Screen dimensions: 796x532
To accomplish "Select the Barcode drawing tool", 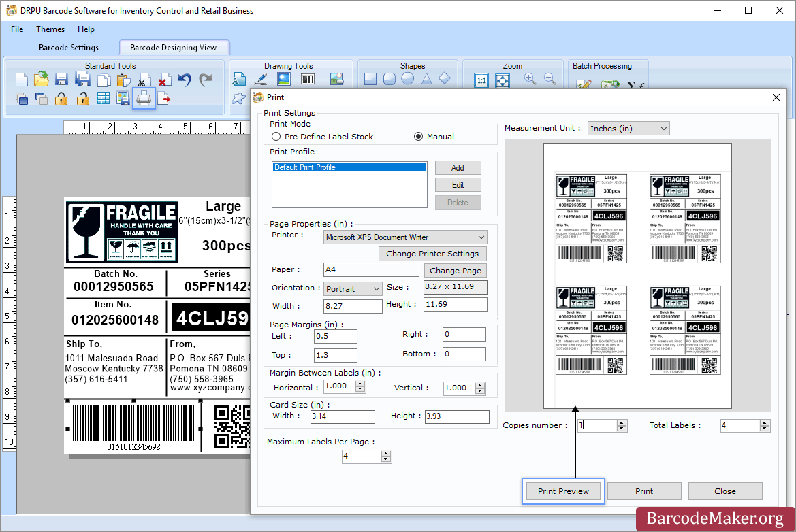I will click(x=308, y=79).
